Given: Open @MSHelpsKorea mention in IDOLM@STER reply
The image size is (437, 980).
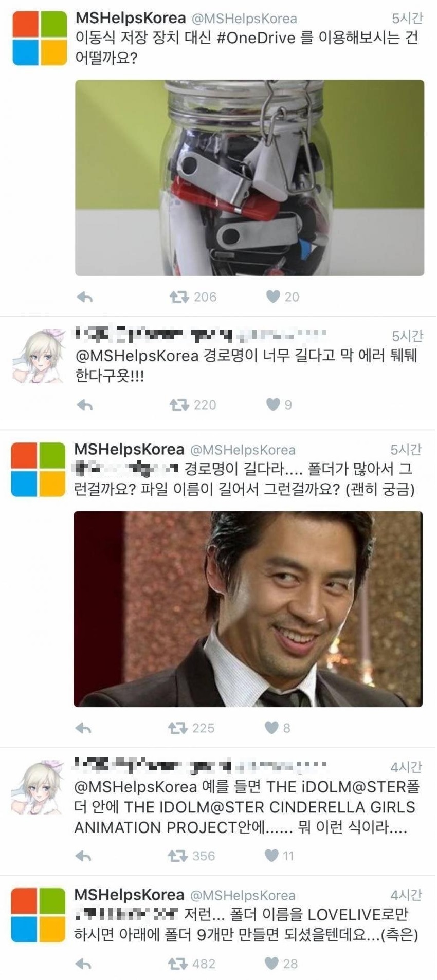Looking at the screenshot, I should [x=136, y=787].
